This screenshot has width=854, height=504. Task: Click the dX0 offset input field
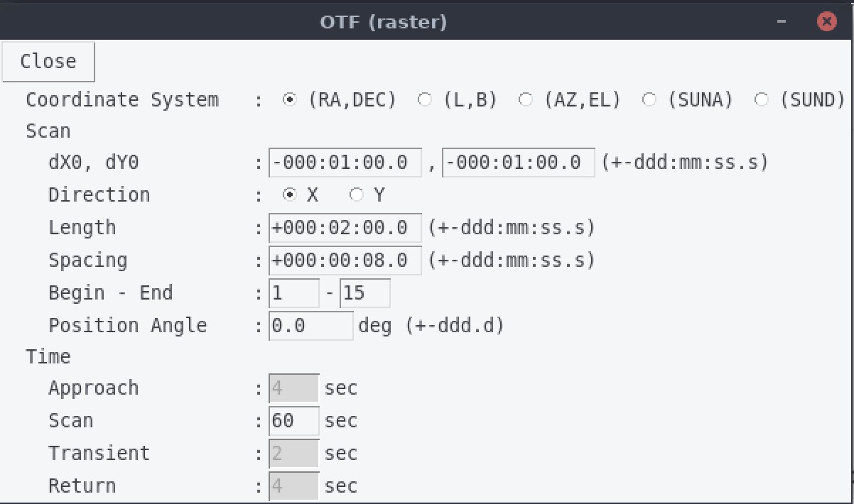(x=345, y=163)
